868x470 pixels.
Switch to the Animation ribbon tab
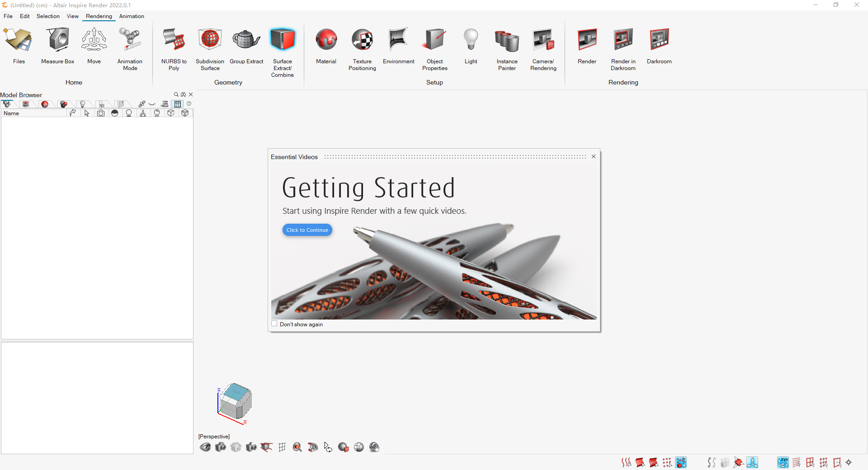(x=132, y=16)
